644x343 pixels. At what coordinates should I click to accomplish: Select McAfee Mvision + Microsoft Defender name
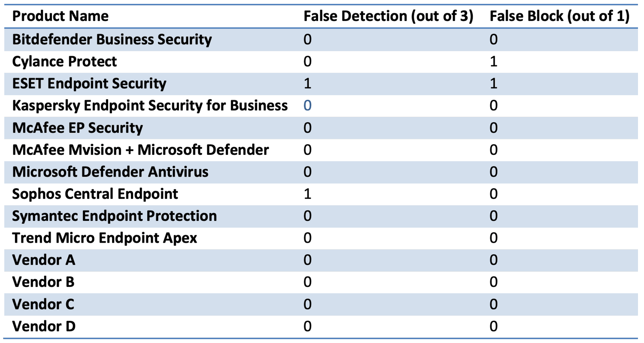click(x=141, y=150)
